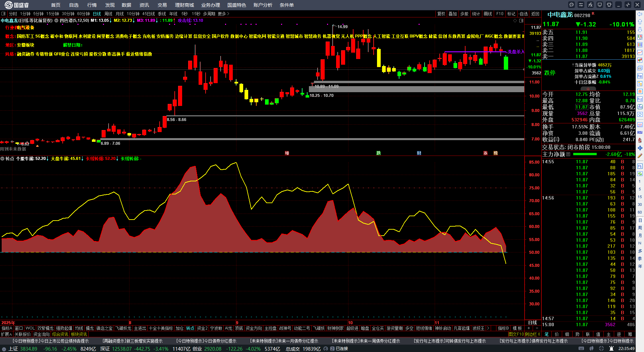Switch to 60分钟 period chart

click(84, 14)
